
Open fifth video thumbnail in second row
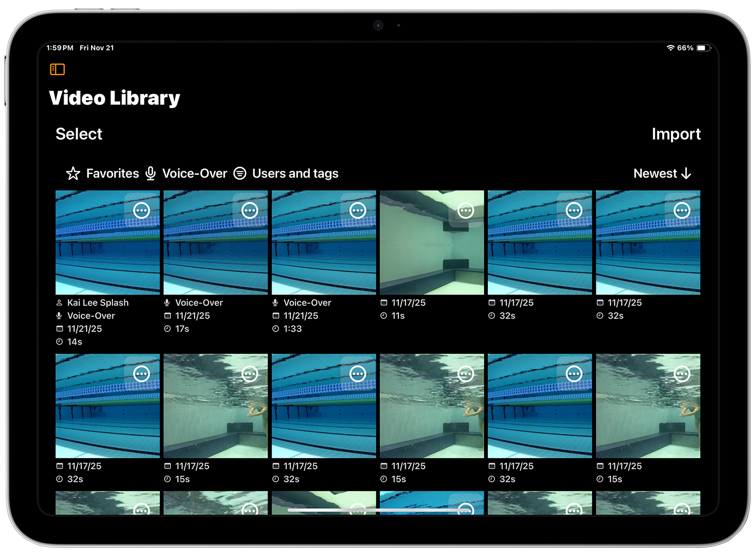[540, 406]
